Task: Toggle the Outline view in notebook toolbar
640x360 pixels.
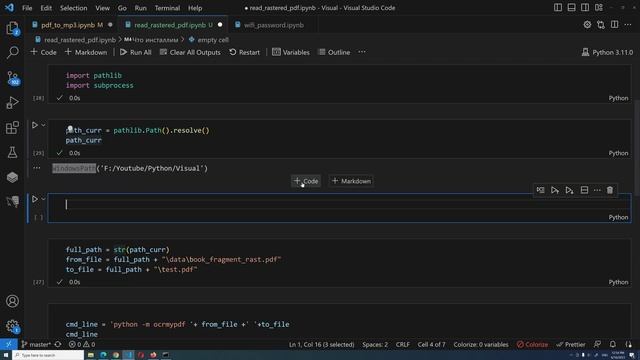Action: click(334, 52)
